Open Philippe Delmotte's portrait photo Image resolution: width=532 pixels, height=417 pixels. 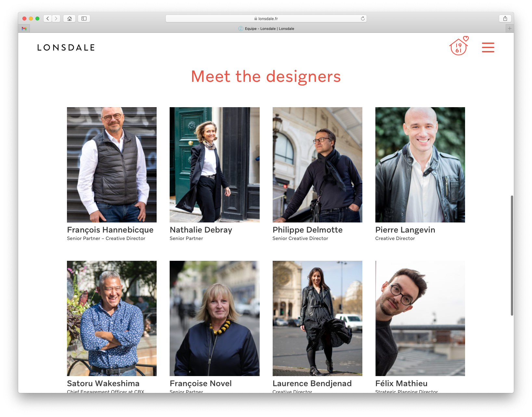pos(317,165)
